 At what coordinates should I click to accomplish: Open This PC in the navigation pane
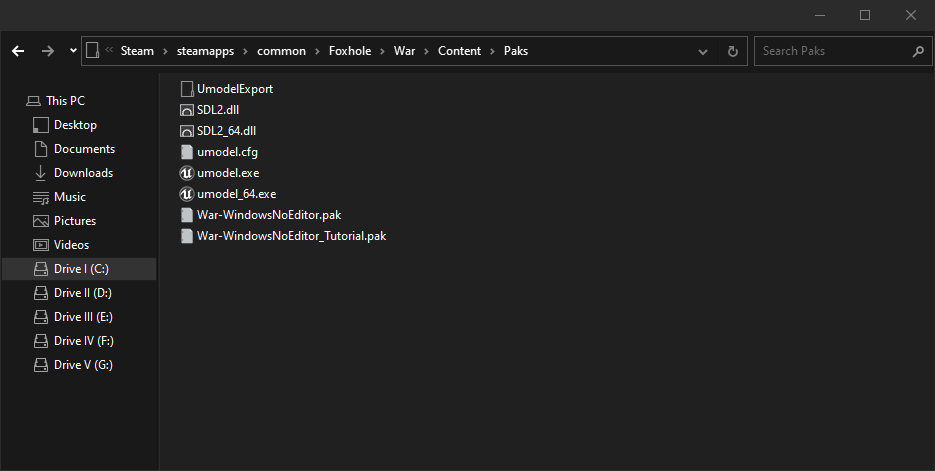pyautogui.click(x=65, y=101)
